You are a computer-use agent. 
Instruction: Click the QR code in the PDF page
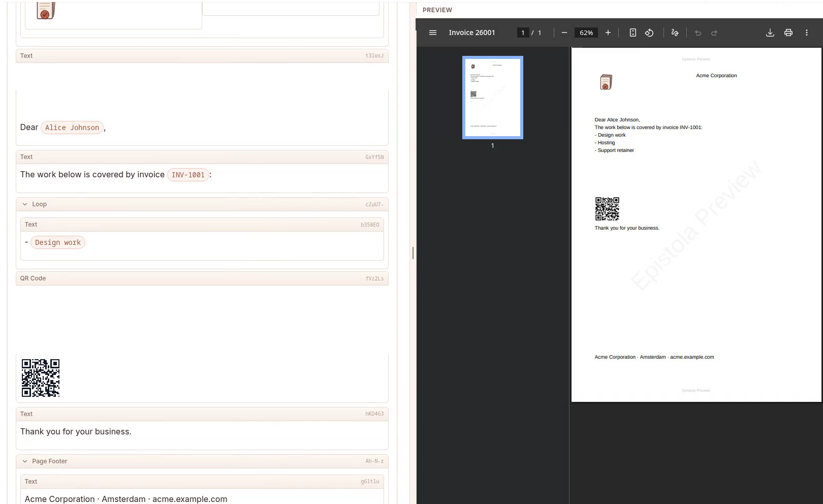(607, 209)
